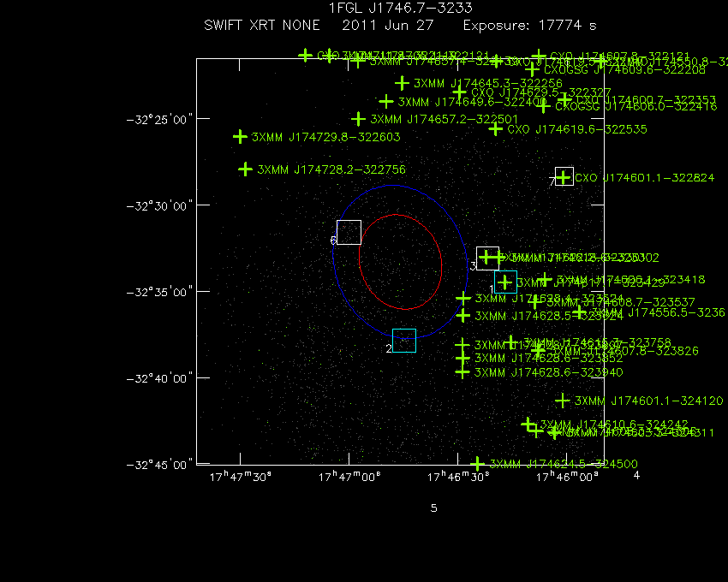Click the declination axis label -32°45'00"
Image resolution: width=728 pixels, height=582 pixels.
coord(159,465)
